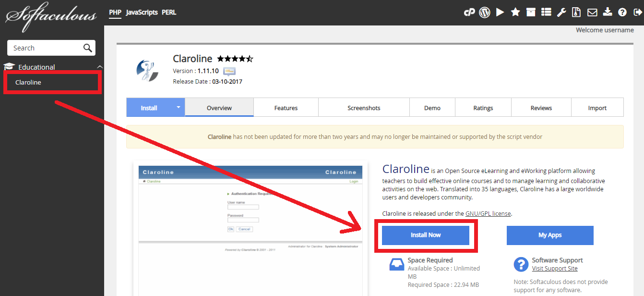This screenshot has height=296, width=644.
Task: Switch to the Ratings tab
Action: tap(483, 107)
